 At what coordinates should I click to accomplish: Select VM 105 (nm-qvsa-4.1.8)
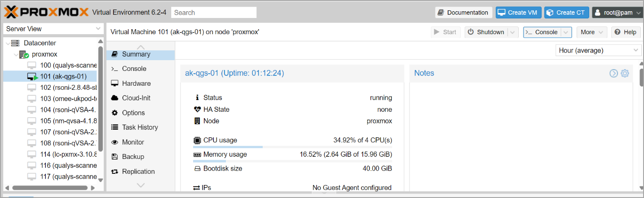(68, 121)
